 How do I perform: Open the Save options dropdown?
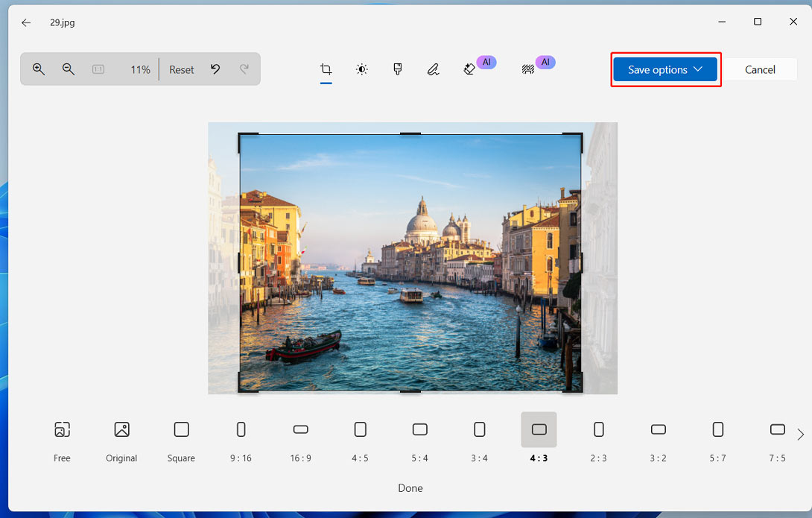pyautogui.click(x=665, y=69)
